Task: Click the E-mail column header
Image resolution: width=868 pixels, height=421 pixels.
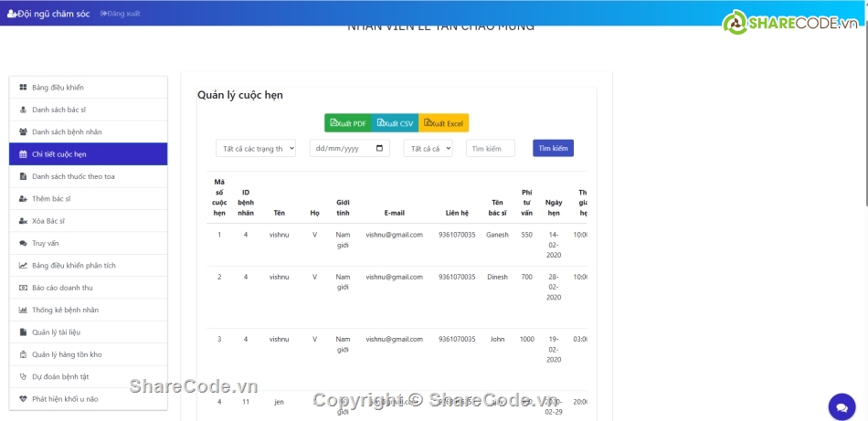Action: click(394, 213)
